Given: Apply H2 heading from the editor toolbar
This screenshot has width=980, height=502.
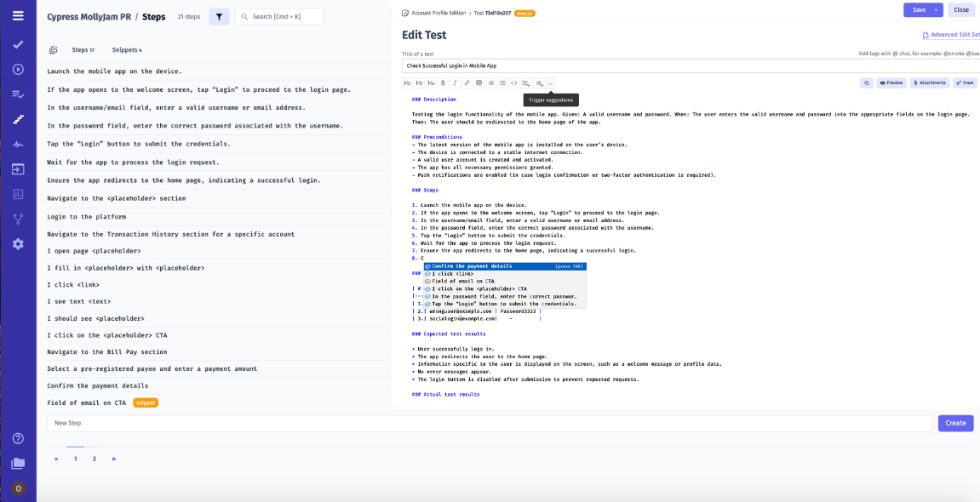Looking at the screenshot, I should pyautogui.click(x=407, y=82).
